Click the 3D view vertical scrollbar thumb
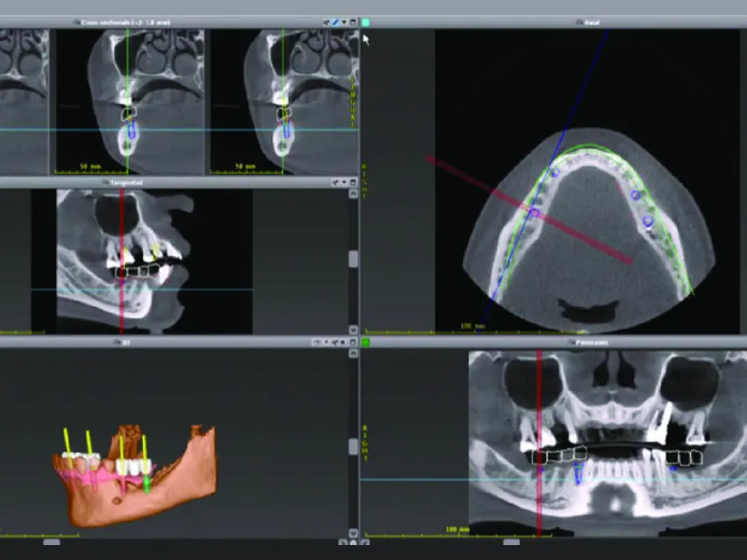Screen dimensions: 747x560 tap(353, 447)
